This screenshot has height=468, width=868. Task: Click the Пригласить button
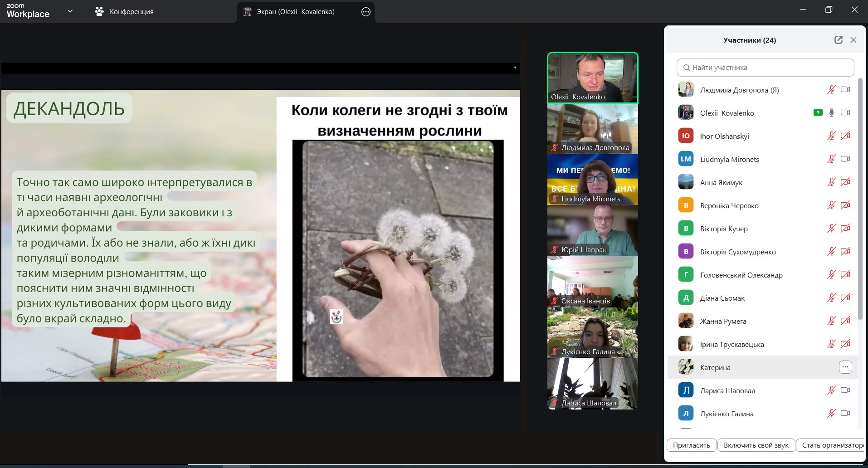(x=691, y=445)
